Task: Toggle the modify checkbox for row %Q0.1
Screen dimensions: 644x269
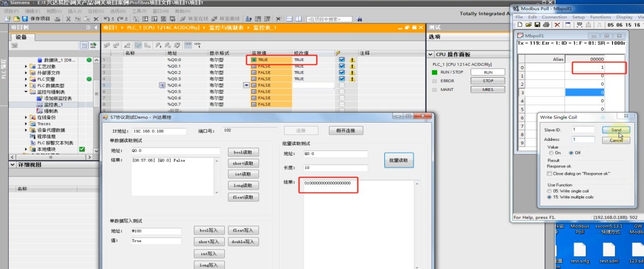Action: click(x=342, y=66)
